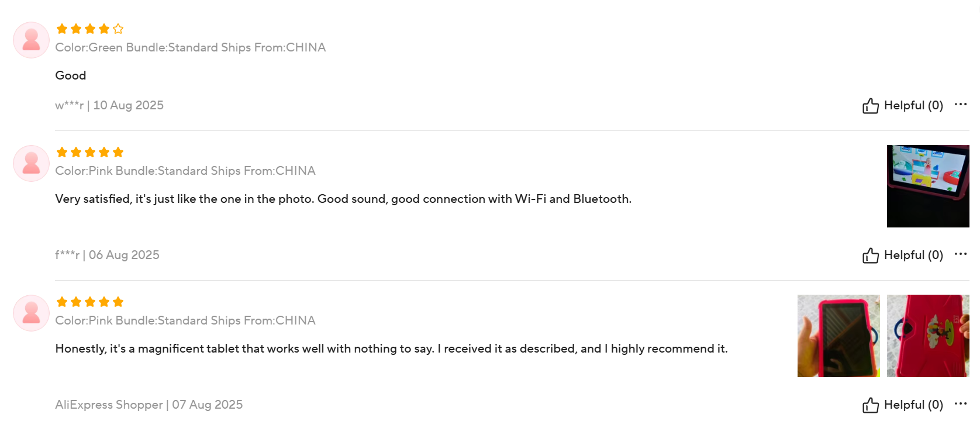Click AliExpress Shopper's profile avatar icon
Viewport: 980px width, 428px height.
31,313
